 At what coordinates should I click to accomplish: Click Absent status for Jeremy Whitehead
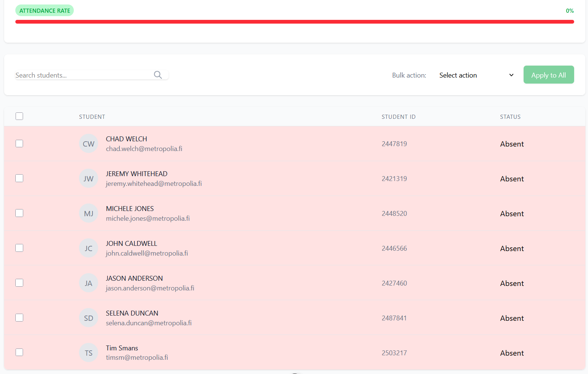tap(512, 179)
